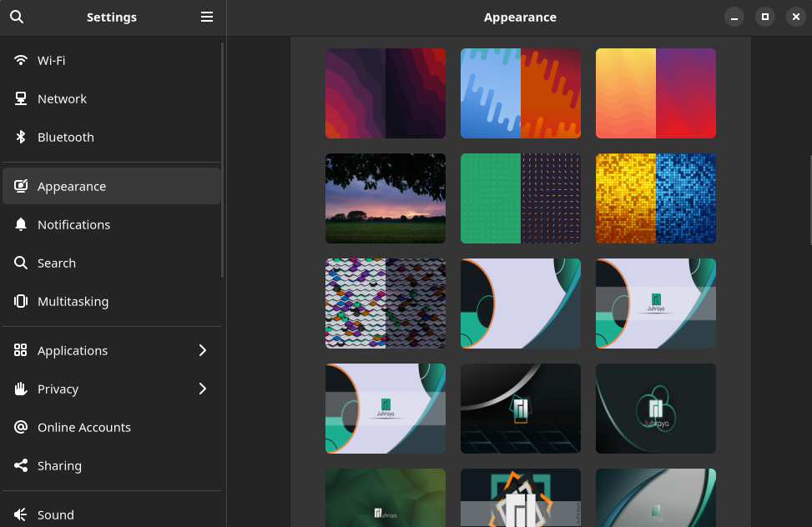Select the blue and orange drips wallpaper
812x527 pixels.
coord(521,93)
